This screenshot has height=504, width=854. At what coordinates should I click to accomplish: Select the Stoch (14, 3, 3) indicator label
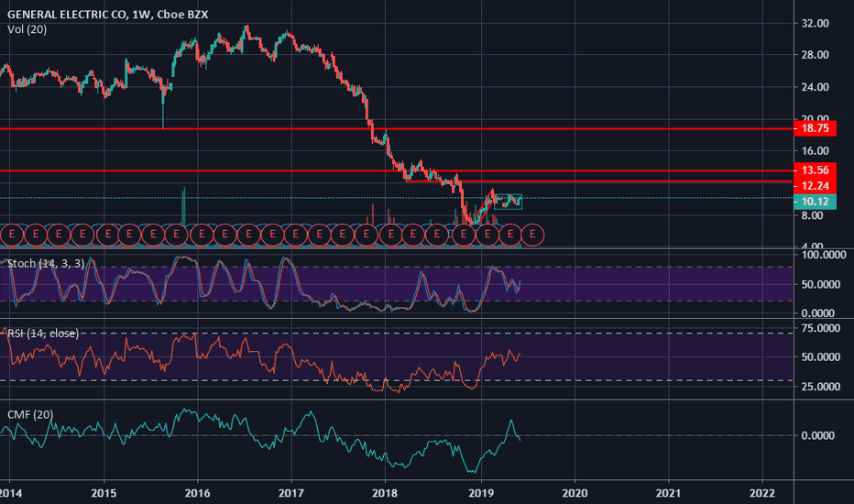click(x=46, y=264)
